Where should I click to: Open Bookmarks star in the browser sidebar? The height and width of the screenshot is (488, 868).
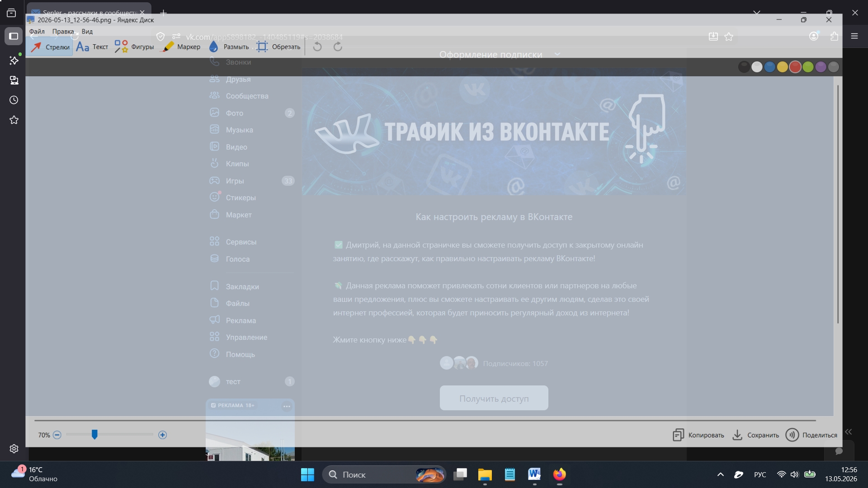tap(14, 120)
